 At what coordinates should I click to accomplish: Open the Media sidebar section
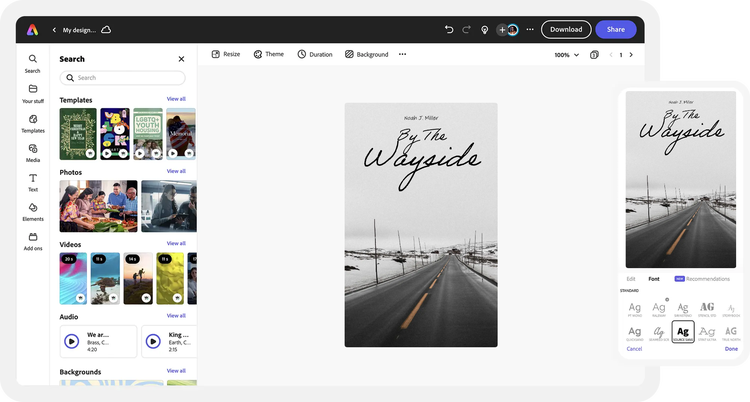pyautogui.click(x=33, y=153)
